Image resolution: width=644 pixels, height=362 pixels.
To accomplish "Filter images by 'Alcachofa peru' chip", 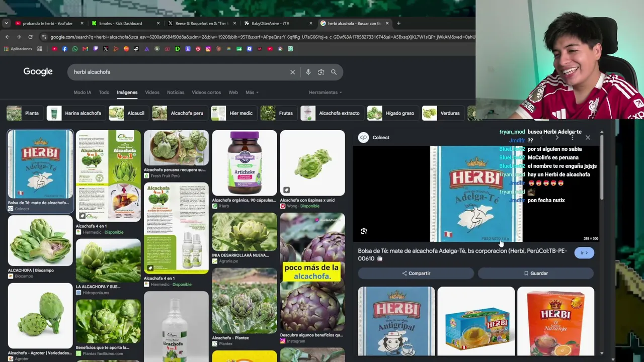I will coord(179,113).
